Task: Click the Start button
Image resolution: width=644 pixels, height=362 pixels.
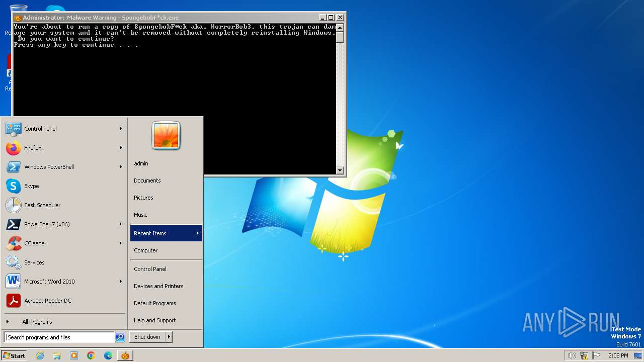Action: (14, 355)
